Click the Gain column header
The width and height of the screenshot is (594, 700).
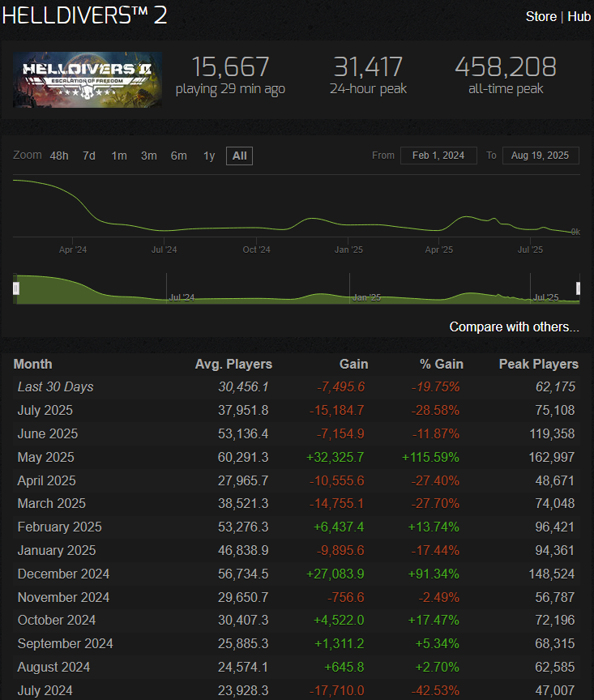tap(353, 365)
